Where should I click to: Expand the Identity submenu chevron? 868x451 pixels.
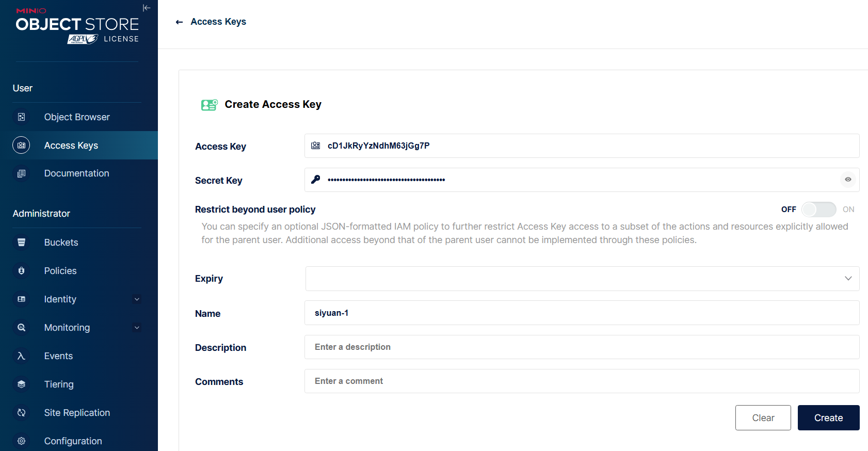coord(137,299)
